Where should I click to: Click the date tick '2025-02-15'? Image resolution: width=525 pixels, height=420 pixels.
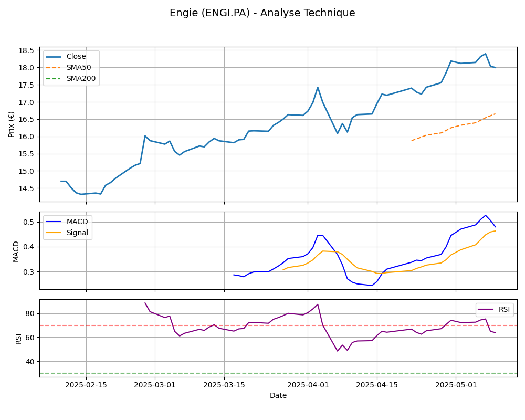[x=86, y=385]
